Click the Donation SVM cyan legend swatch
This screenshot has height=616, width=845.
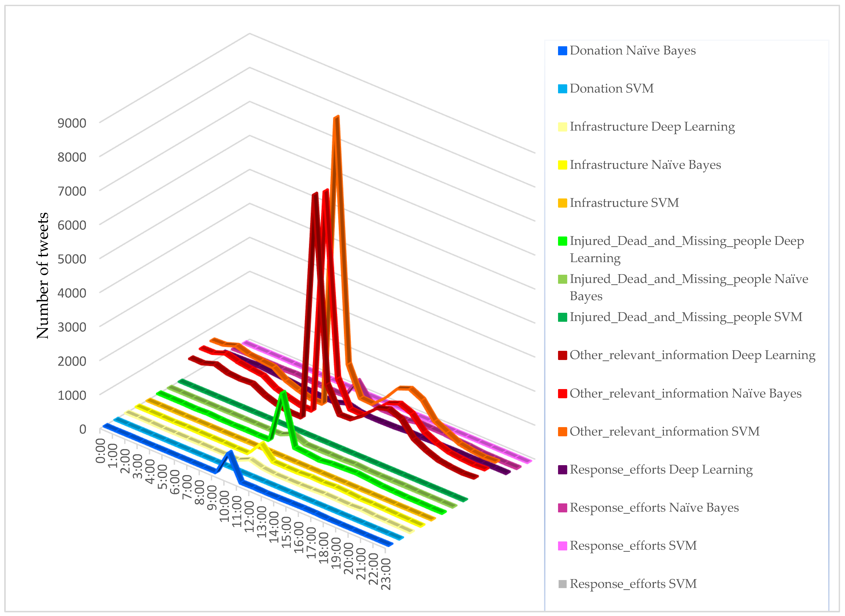pyautogui.click(x=562, y=89)
